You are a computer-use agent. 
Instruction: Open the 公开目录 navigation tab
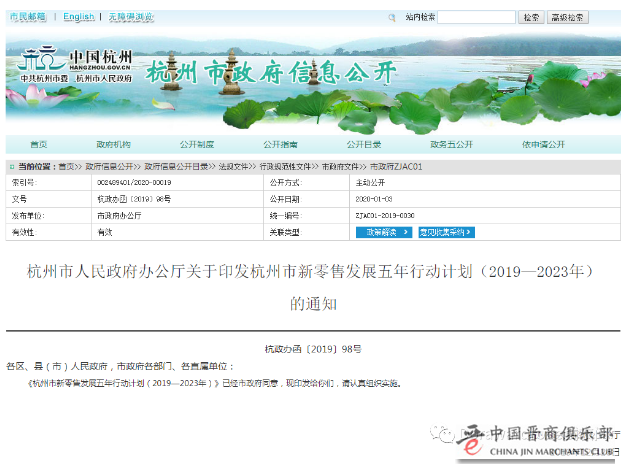(363, 145)
